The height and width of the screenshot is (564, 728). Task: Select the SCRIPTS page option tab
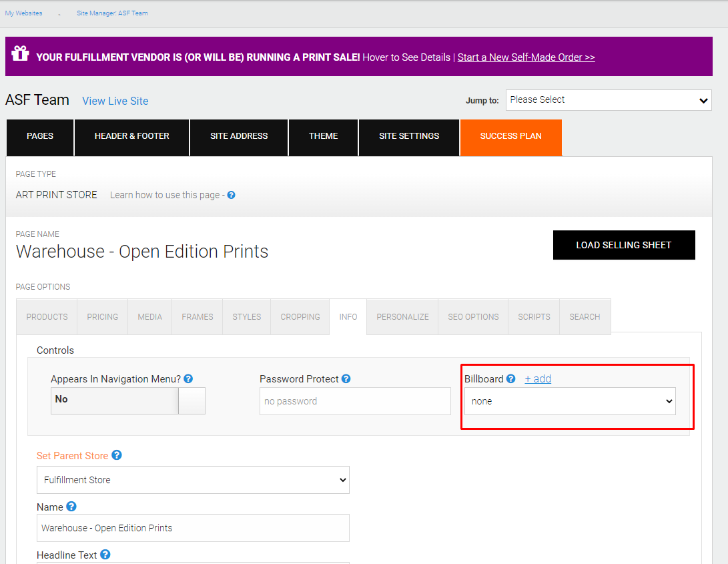pyautogui.click(x=534, y=317)
